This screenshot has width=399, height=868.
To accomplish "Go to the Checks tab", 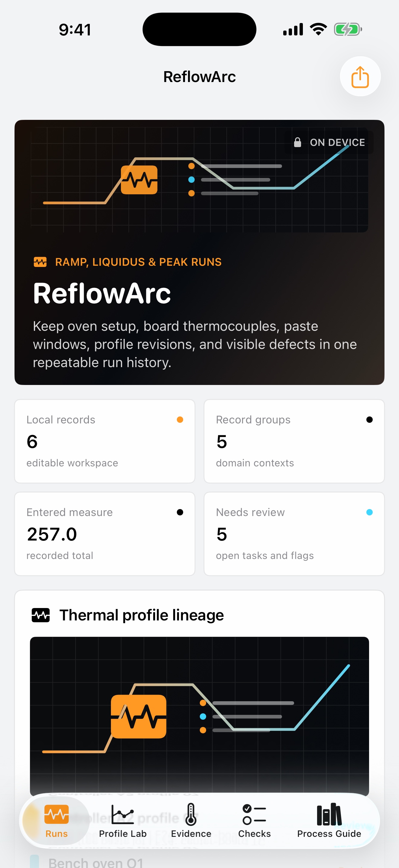I will [x=254, y=821].
